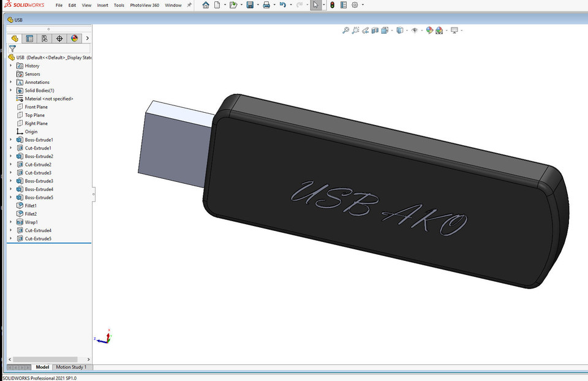Collapse the FeatureManager panel arrow

(92, 195)
